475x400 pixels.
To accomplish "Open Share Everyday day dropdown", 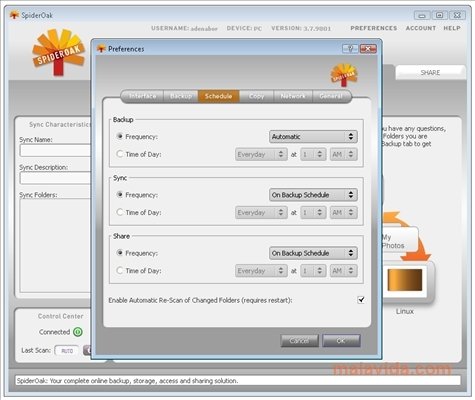I will point(261,271).
